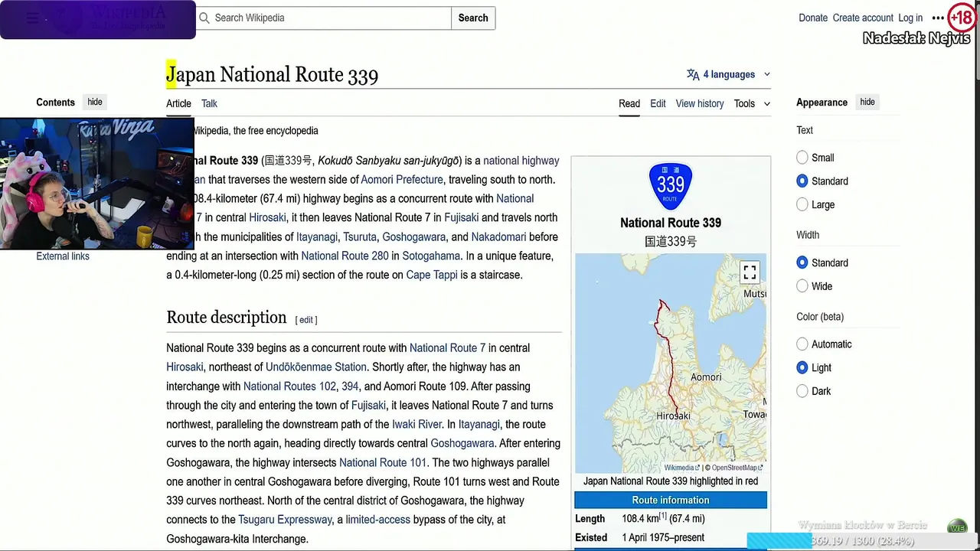The height and width of the screenshot is (551, 980).
Task: Click the Japan National Route 339 heading
Action: (272, 74)
